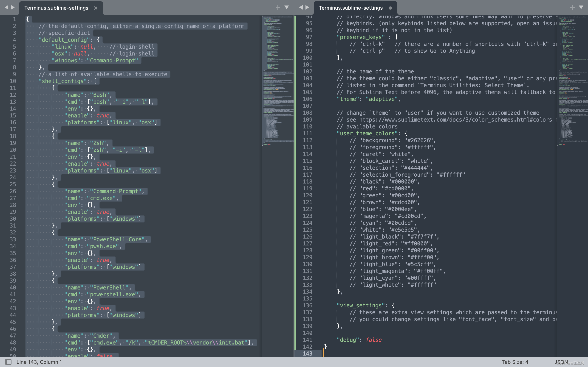Click Line 143, Column 1 in the status bar
Screen dimensions: 588x367
click(39, 362)
